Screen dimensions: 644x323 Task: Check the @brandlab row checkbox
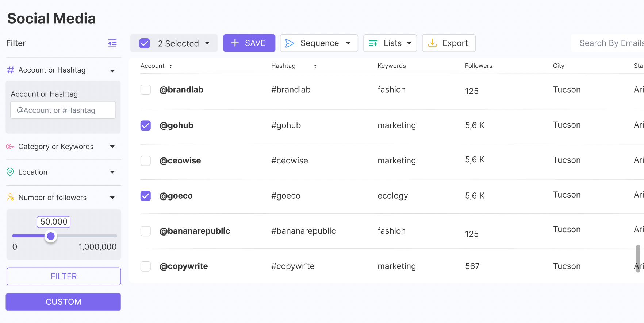coord(146,90)
